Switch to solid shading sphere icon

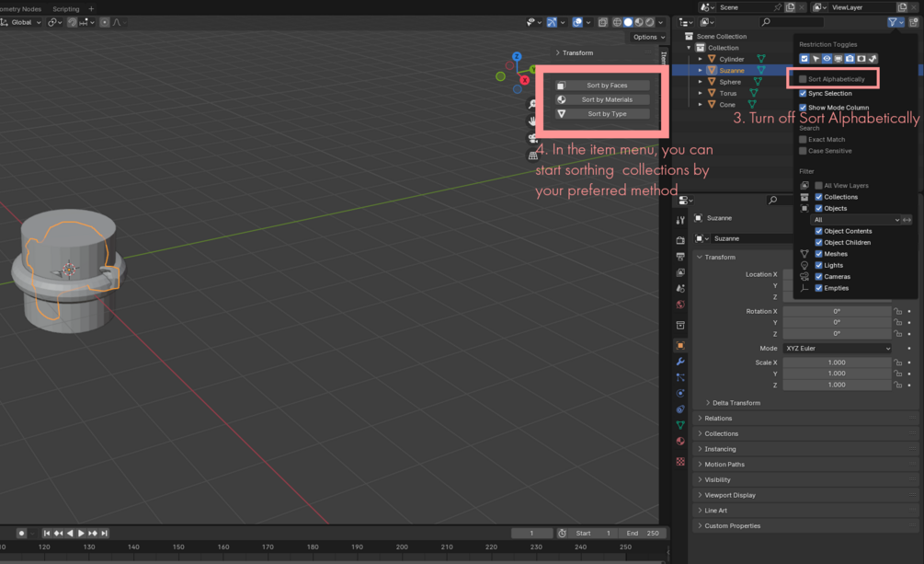pyautogui.click(x=628, y=22)
